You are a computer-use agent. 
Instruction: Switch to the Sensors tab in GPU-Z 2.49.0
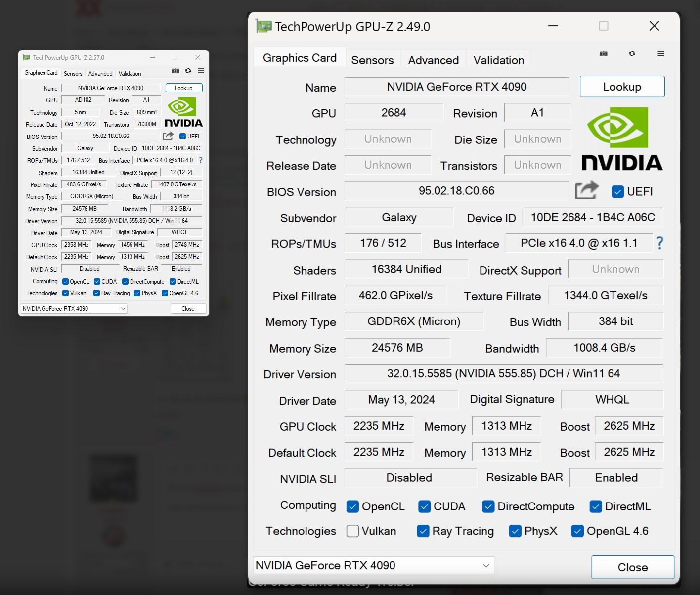(372, 60)
